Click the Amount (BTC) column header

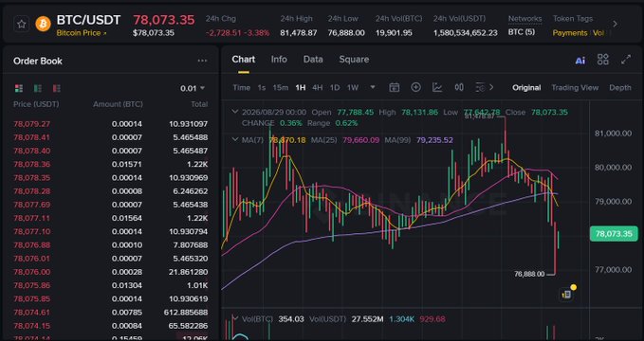(x=118, y=104)
